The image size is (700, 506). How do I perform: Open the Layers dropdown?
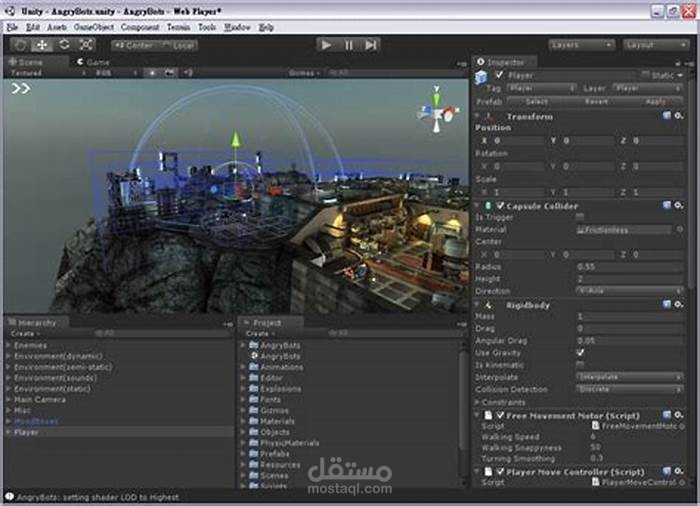click(x=581, y=45)
